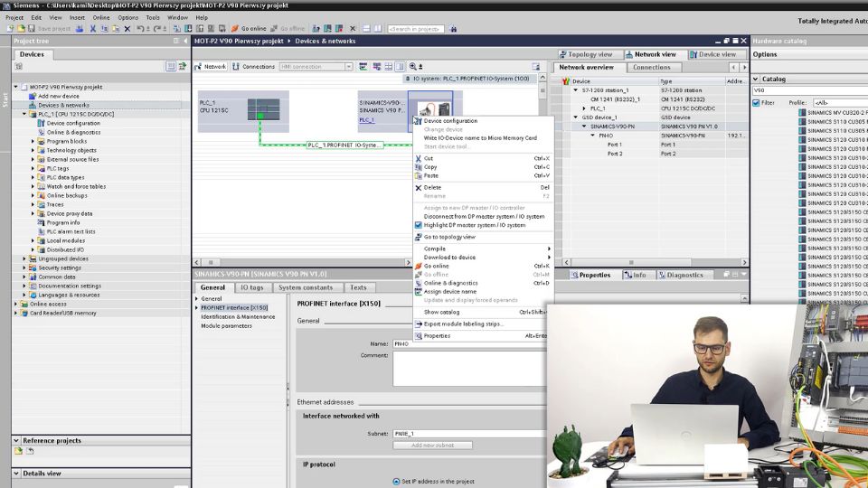
Task: Click the Connections button in the network view
Action: click(253, 66)
